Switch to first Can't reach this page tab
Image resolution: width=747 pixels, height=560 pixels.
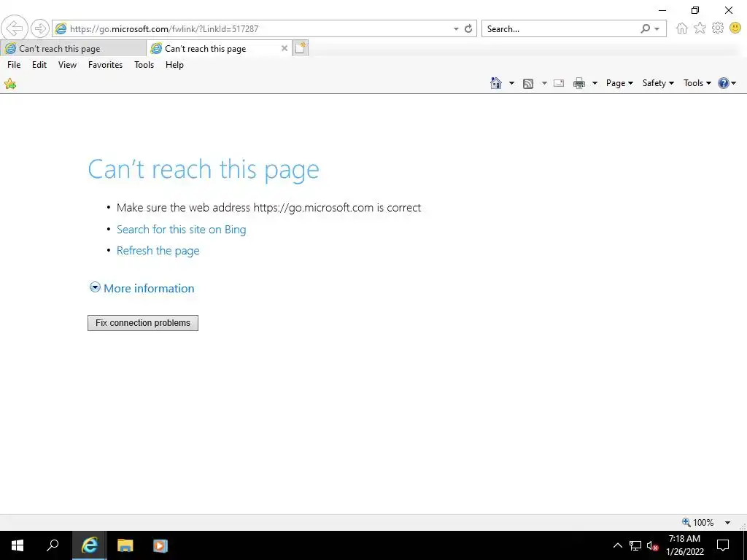pos(74,49)
